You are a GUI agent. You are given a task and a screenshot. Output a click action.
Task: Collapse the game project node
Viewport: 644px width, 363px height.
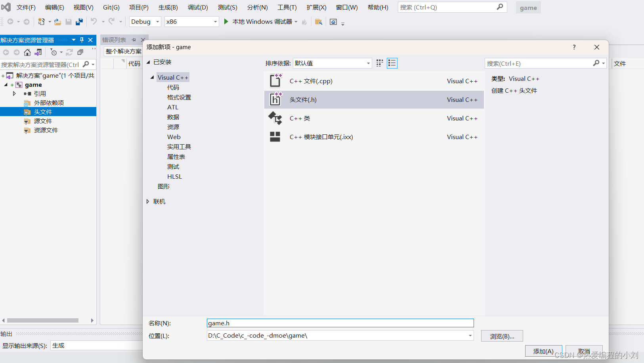pos(6,85)
